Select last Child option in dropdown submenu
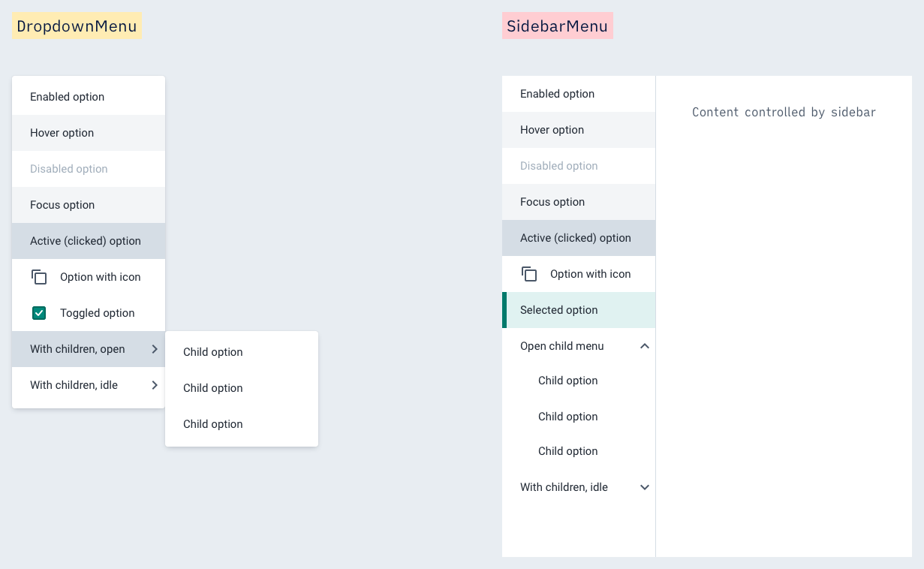 [x=242, y=424]
